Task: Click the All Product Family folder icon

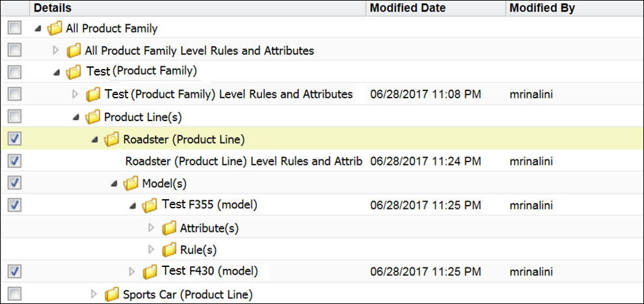Action: [55, 29]
